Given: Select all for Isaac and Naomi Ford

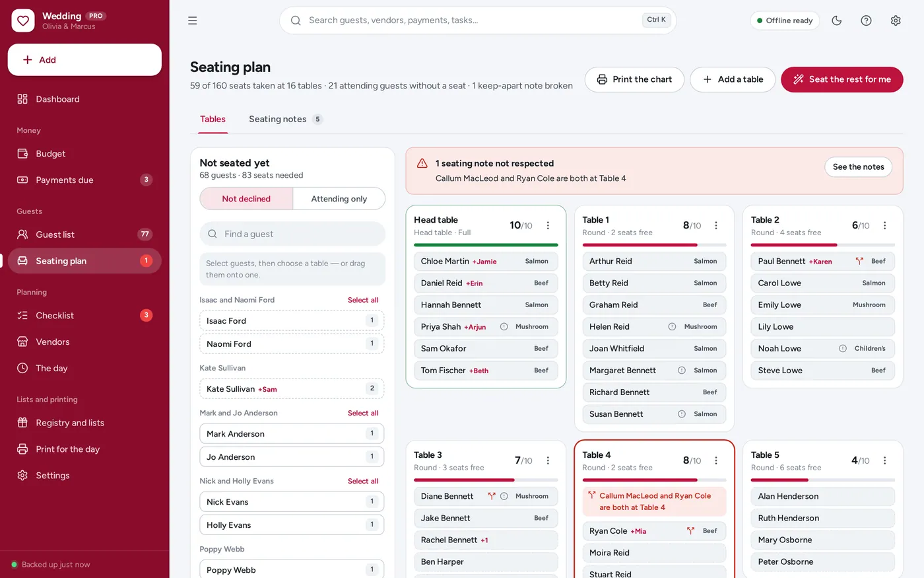Looking at the screenshot, I should tap(363, 300).
